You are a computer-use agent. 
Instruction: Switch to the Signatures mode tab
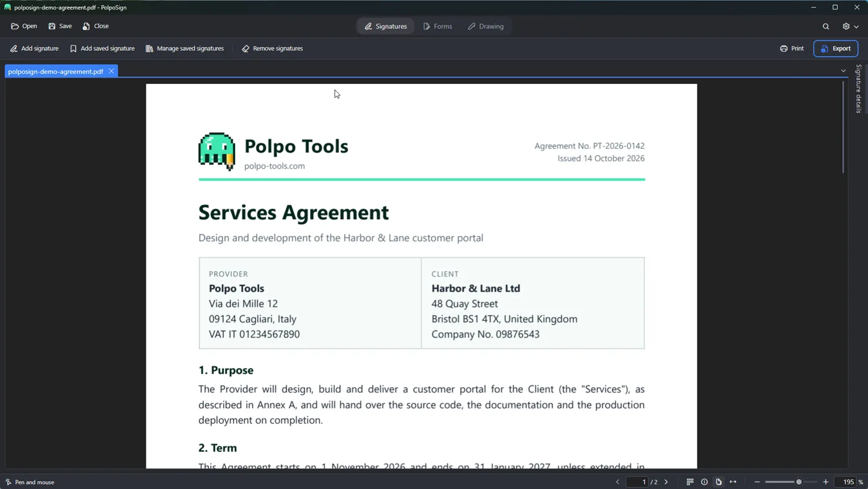point(386,26)
